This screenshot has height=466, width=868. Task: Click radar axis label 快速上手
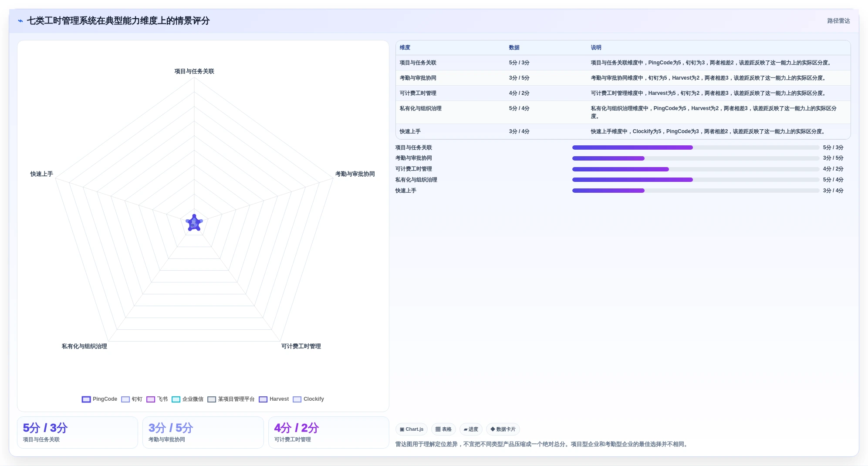point(42,174)
